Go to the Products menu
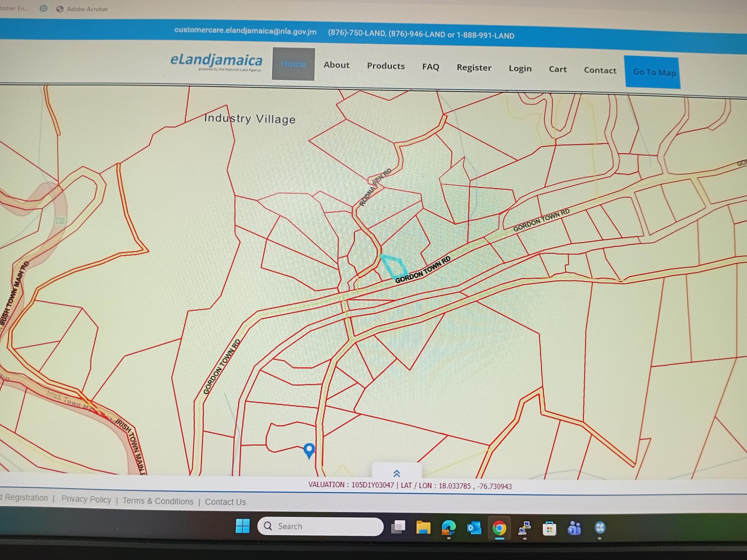The height and width of the screenshot is (560, 747). point(386,66)
